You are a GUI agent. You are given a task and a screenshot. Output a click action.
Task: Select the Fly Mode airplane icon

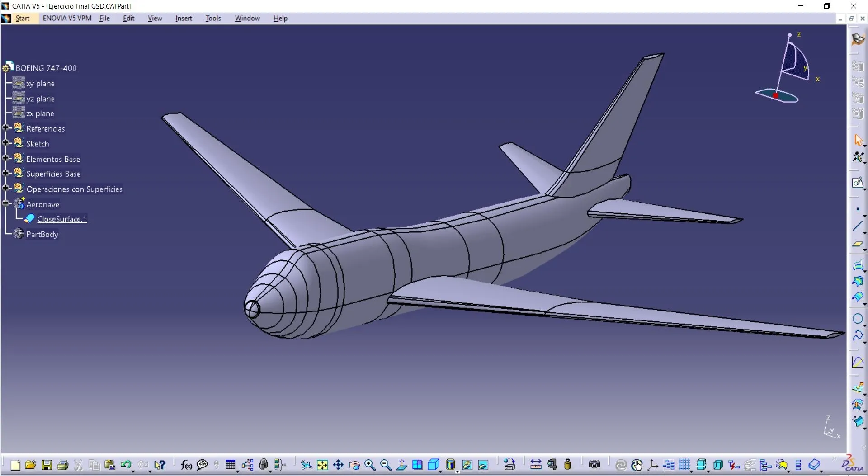click(307, 465)
